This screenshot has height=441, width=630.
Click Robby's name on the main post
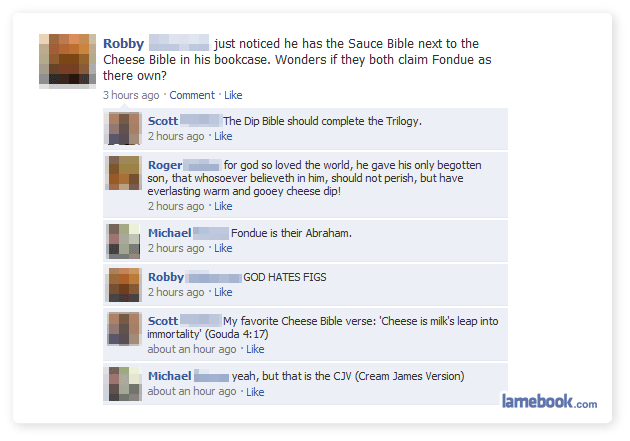click(123, 43)
